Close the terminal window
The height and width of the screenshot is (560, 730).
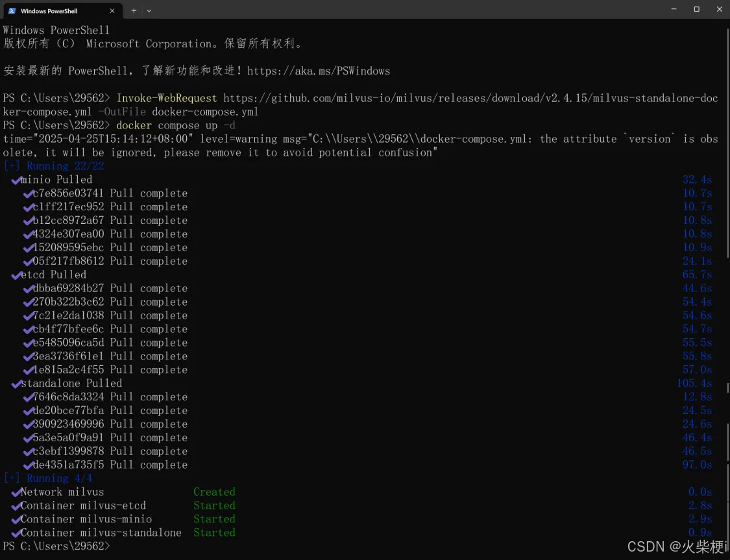coord(719,9)
